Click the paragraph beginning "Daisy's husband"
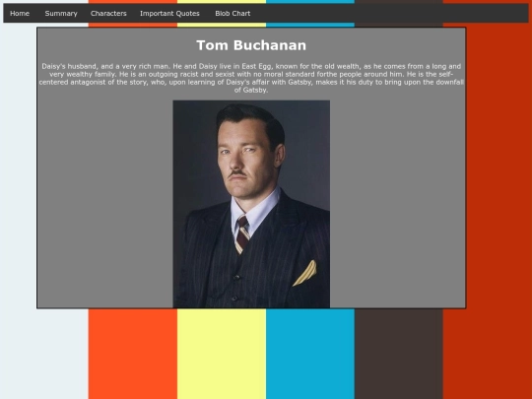532x399 pixels. (x=251, y=78)
